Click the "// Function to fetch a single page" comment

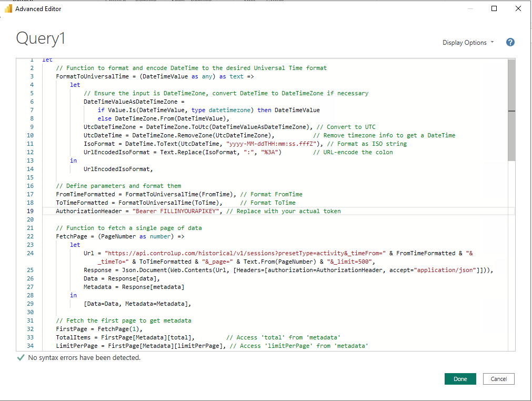[129, 228]
